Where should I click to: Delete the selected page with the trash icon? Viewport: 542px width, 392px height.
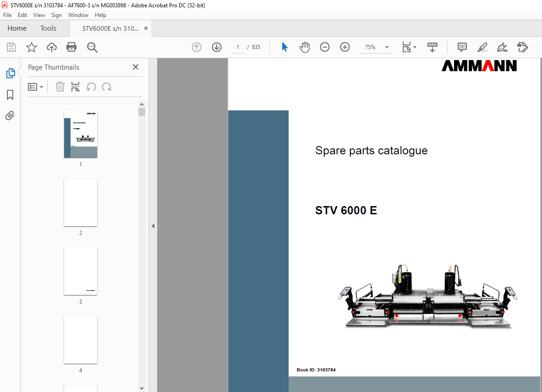[60, 87]
